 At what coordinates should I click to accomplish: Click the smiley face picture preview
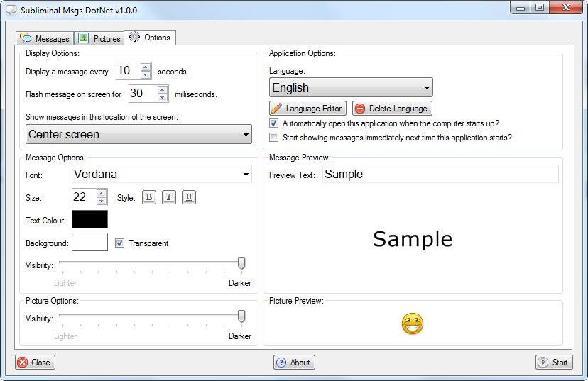[412, 324]
